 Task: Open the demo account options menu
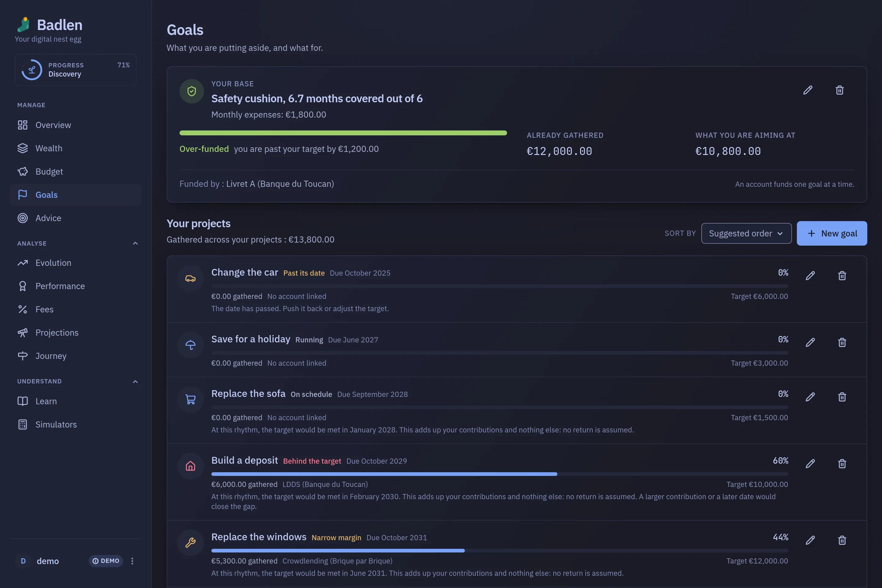(x=132, y=561)
